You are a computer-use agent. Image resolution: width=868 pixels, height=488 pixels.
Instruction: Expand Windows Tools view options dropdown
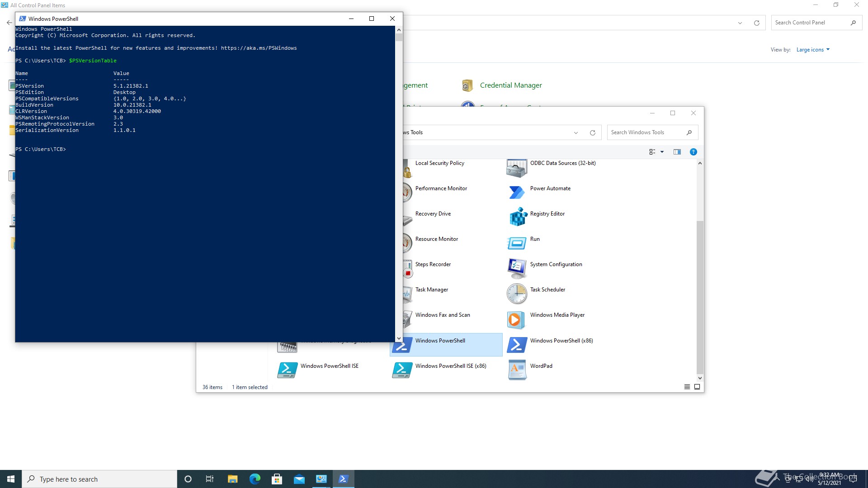pyautogui.click(x=662, y=152)
